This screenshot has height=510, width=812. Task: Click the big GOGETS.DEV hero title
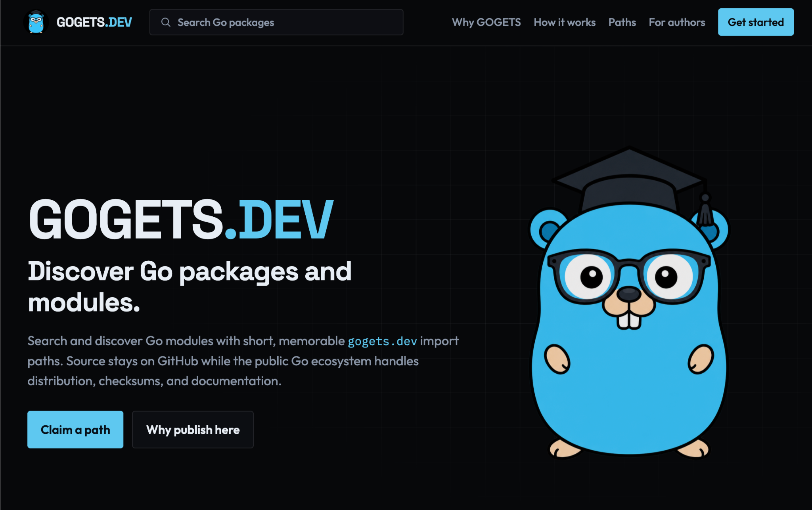click(x=181, y=219)
